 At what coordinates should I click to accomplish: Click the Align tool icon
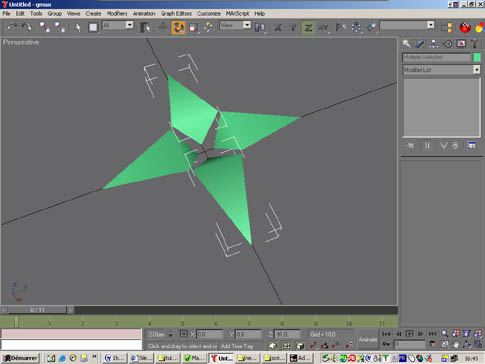[x=371, y=27]
